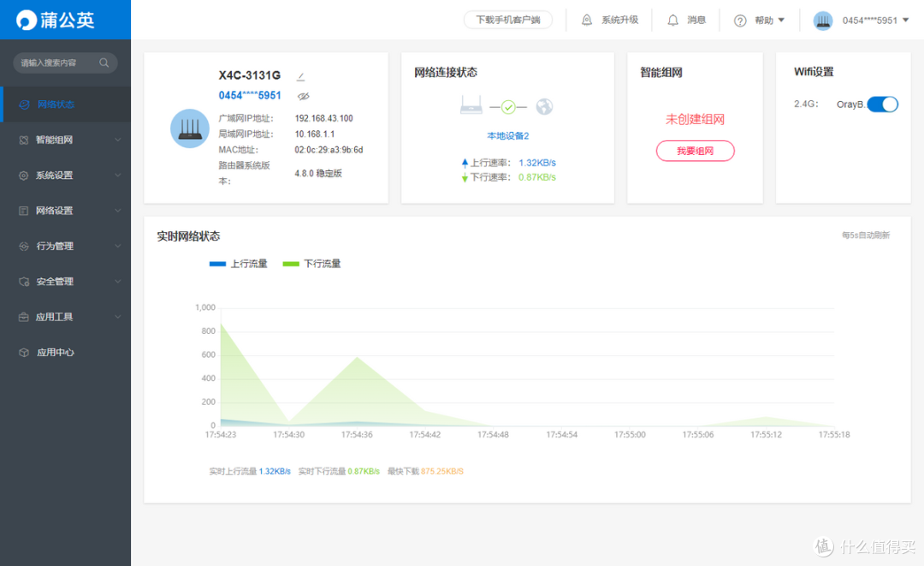The height and width of the screenshot is (566, 924).
Task: Click the account avatar icon in the header
Action: 823,21
